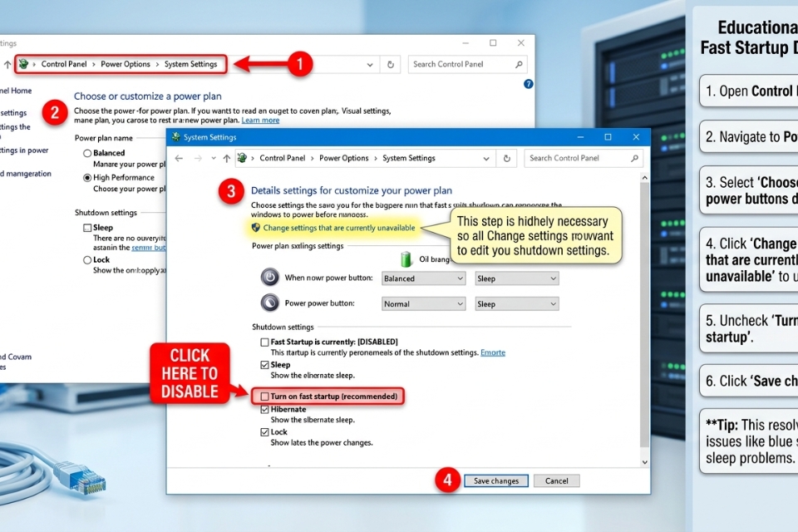Click scrollbar down arrow in front window

coord(644,462)
